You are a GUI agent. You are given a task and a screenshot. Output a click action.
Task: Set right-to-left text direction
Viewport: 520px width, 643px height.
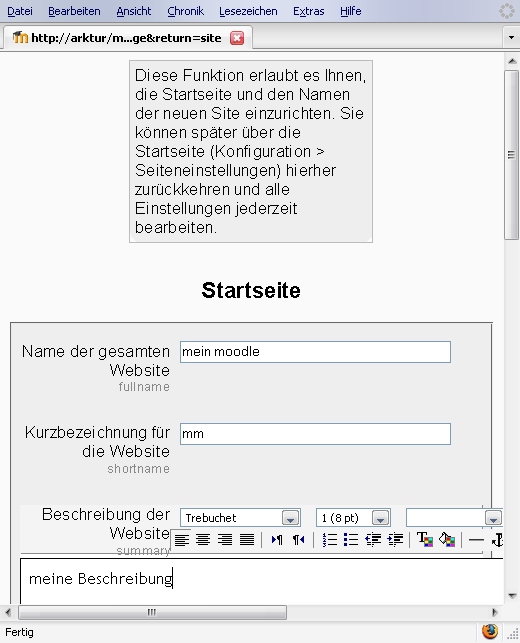click(299, 540)
